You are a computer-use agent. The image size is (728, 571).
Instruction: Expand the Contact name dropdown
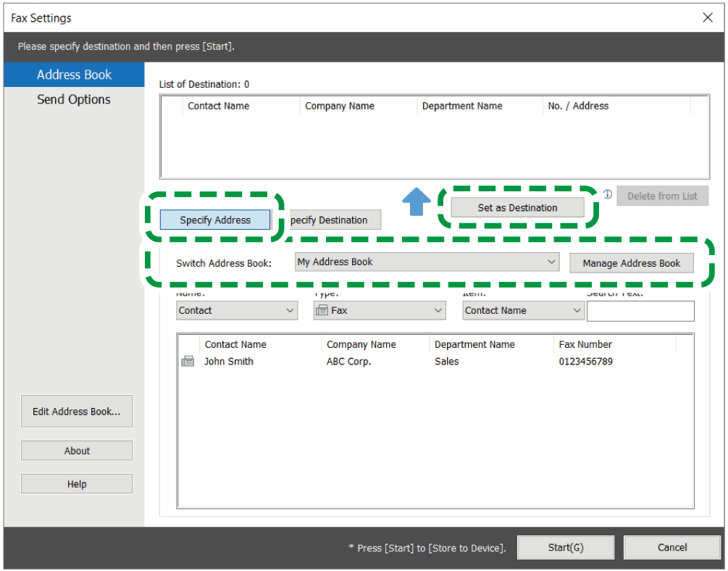[x=237, y=311]
